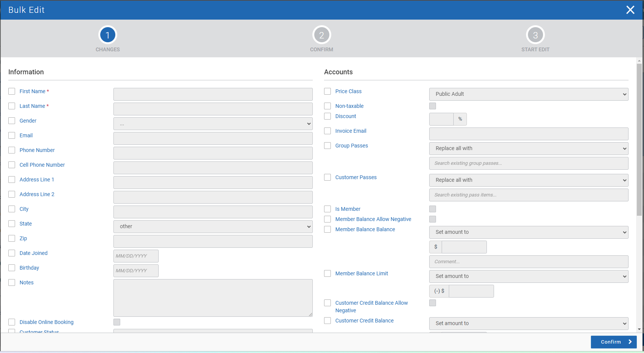The width and height of the screenshot is (644, 353).
Task: Enable the Price Class checkbox
Action: click(327, 91)
